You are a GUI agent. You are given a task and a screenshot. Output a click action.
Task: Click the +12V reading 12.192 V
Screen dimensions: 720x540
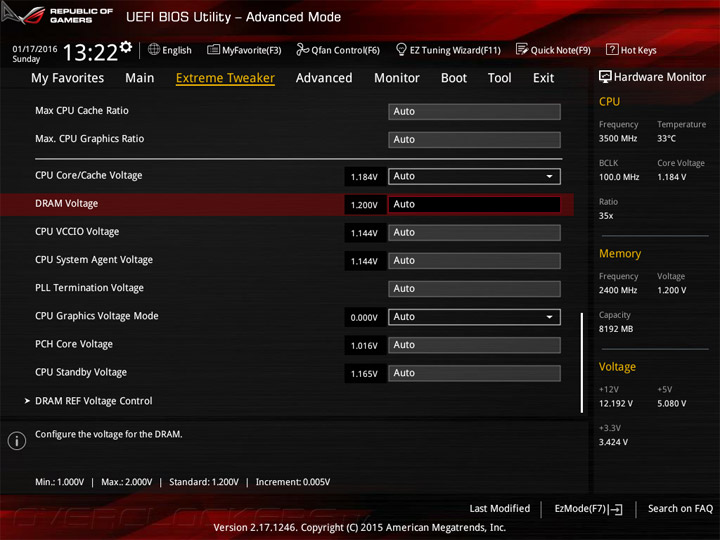coord(616,403)
